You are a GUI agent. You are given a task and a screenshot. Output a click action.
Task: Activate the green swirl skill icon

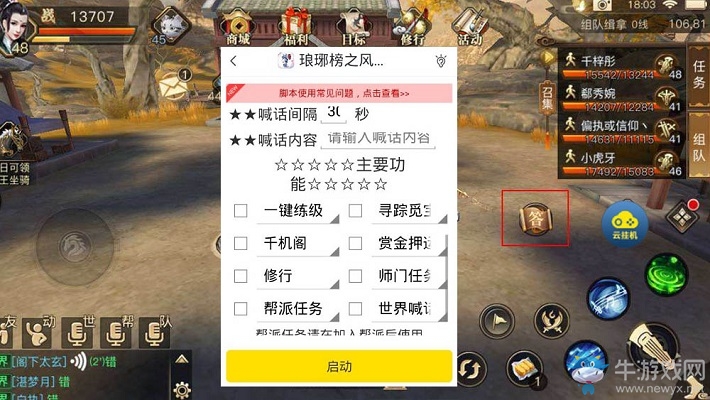click(x=666, y=275)
